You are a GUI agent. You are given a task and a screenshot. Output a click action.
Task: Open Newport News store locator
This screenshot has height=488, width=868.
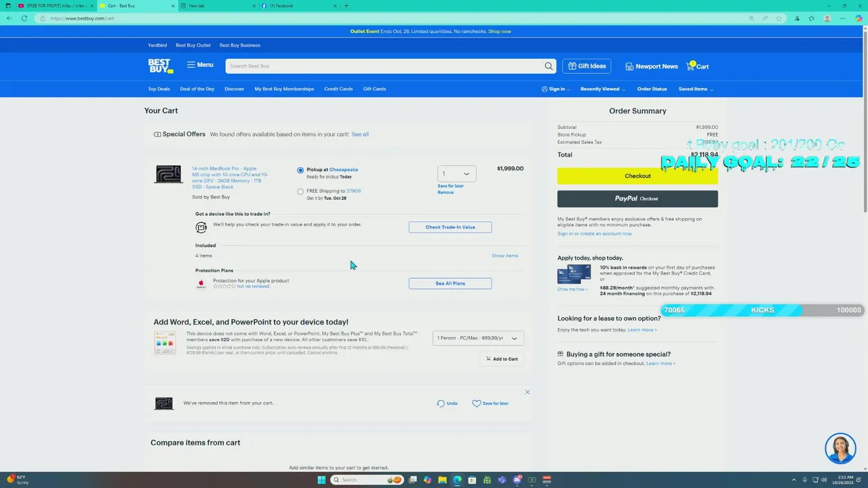click(652, 66)
